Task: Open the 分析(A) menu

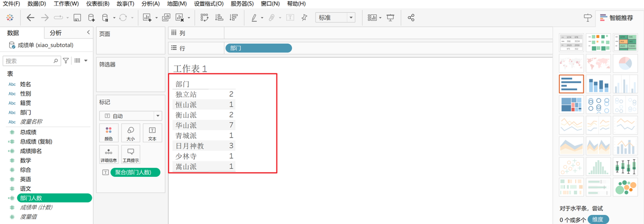Action: point(151,4)
